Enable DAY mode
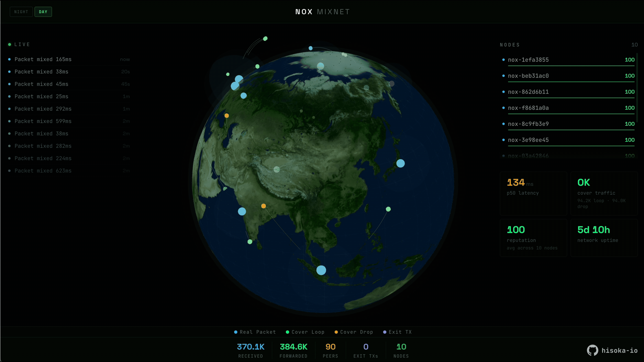This screenshot has width=644, height=362. 43,11
